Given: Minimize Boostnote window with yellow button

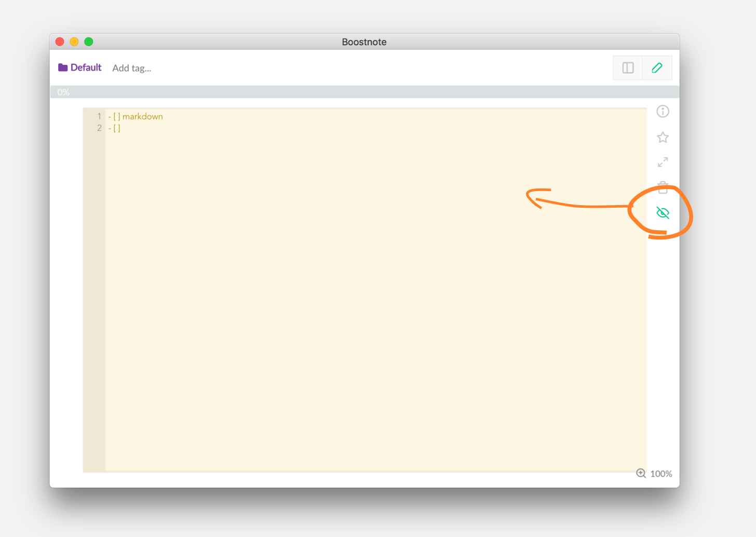Looking at the screenshot, I should pyautogui.click(x=74, y=42).
